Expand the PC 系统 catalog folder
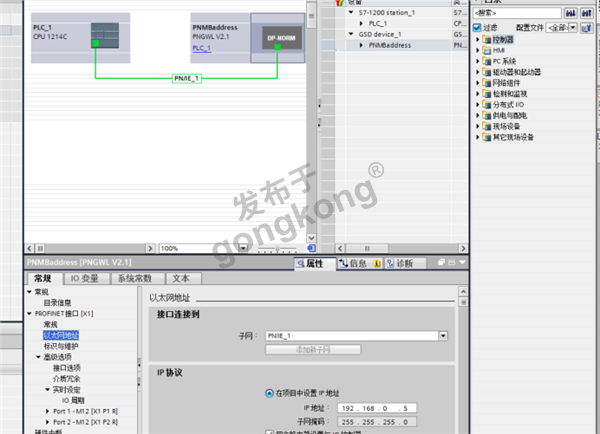Viewport: 600px width, 434px height. click(x=478, y=61)
